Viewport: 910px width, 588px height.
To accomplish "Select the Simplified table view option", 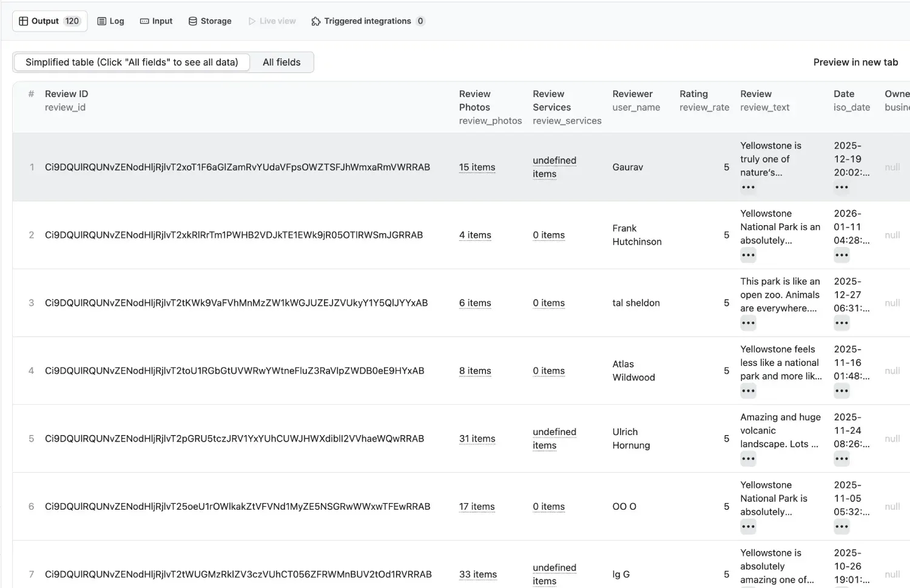I will 132,62.
